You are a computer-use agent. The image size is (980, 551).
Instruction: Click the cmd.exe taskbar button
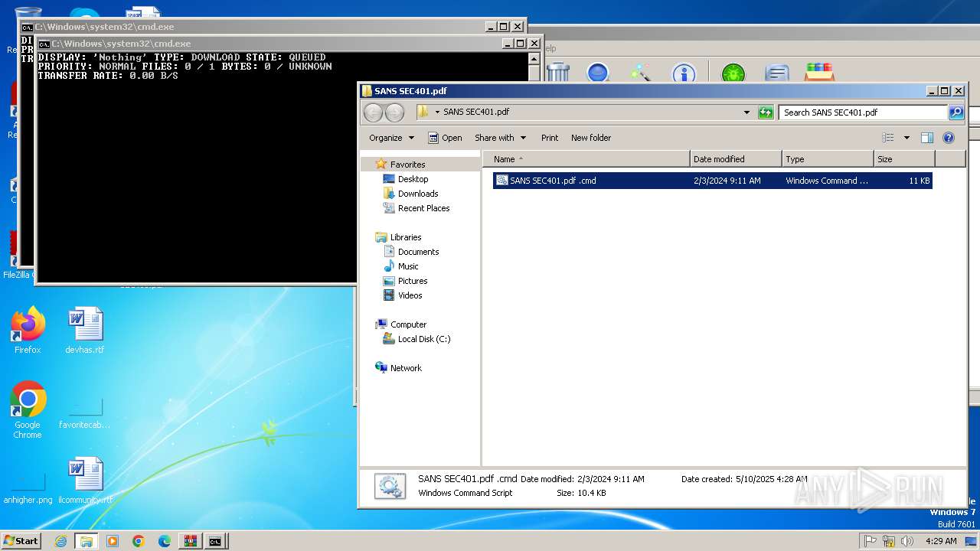click(216, 541)
